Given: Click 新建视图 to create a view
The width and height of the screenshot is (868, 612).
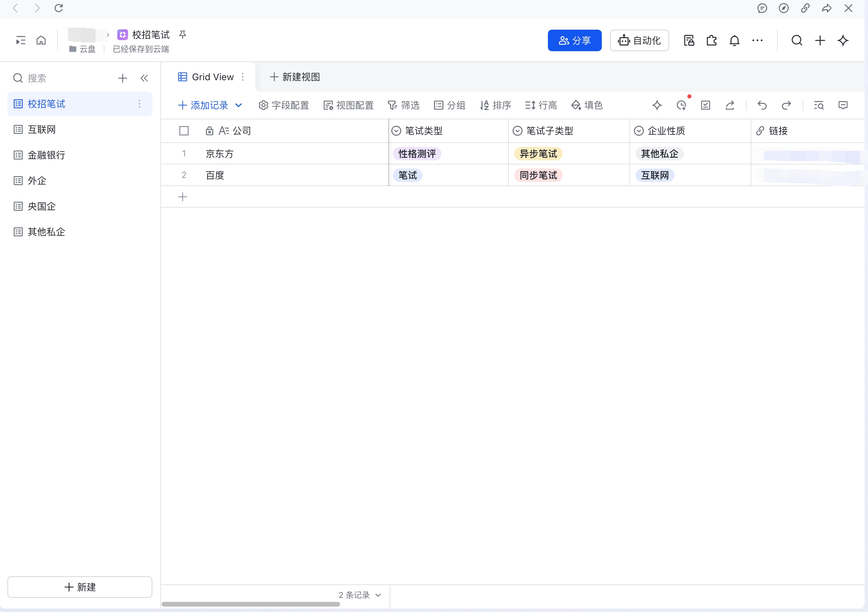Looking at the screenshot, I should [295, 77].
